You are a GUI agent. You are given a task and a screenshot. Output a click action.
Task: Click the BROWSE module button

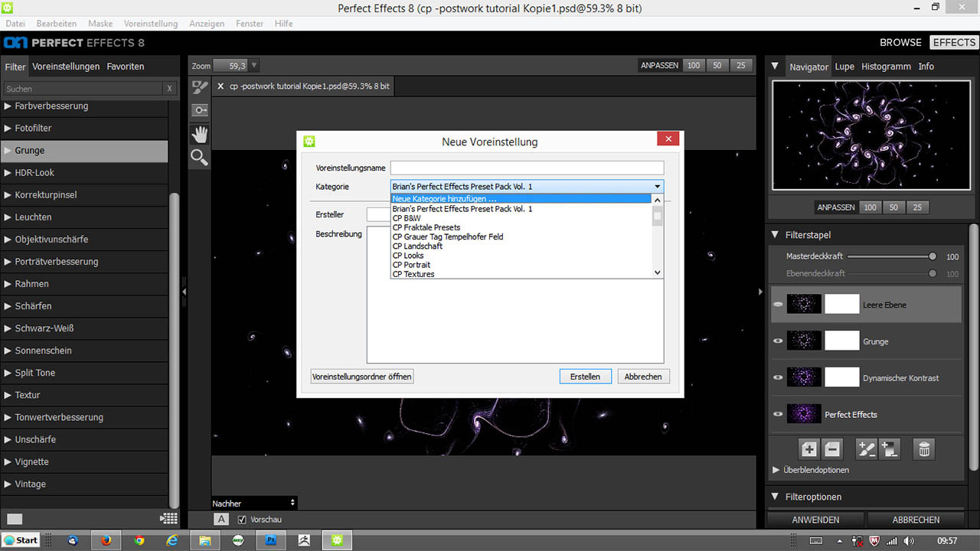[x=900, y=42]
